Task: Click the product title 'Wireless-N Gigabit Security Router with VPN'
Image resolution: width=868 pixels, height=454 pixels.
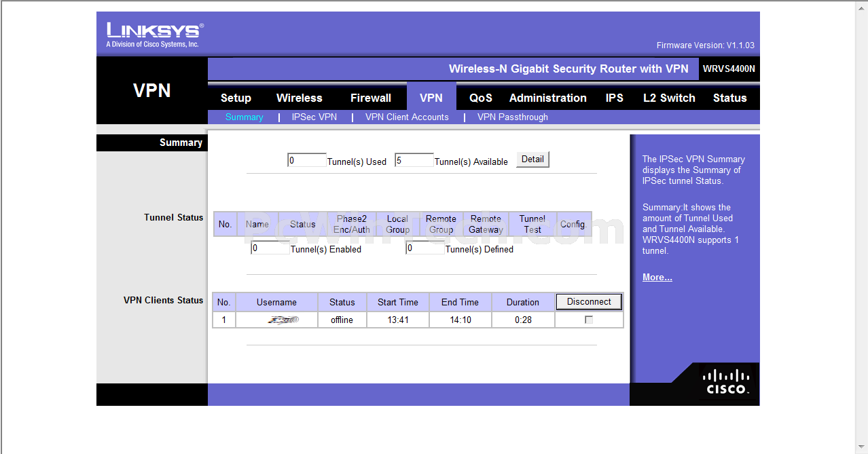Action: (568, 69)
